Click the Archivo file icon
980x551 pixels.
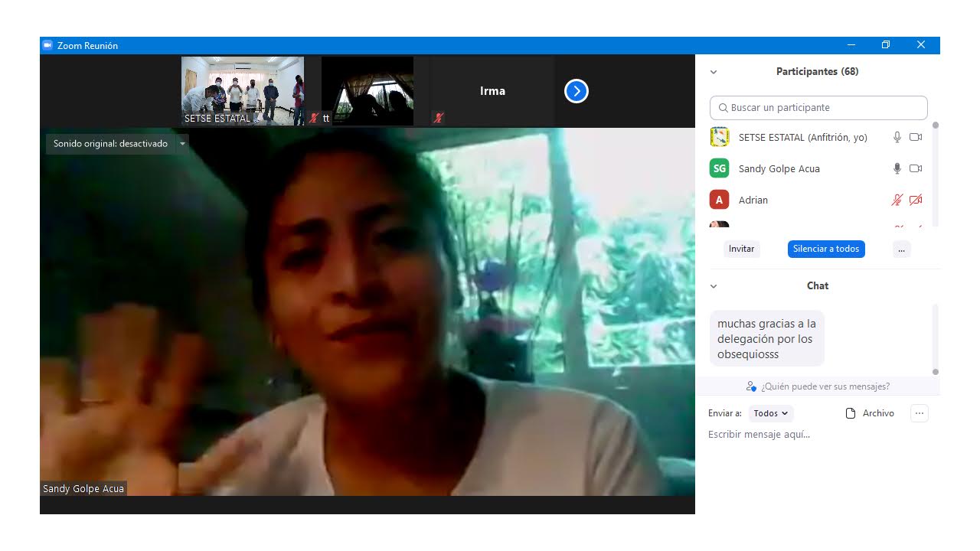[850, 413]
